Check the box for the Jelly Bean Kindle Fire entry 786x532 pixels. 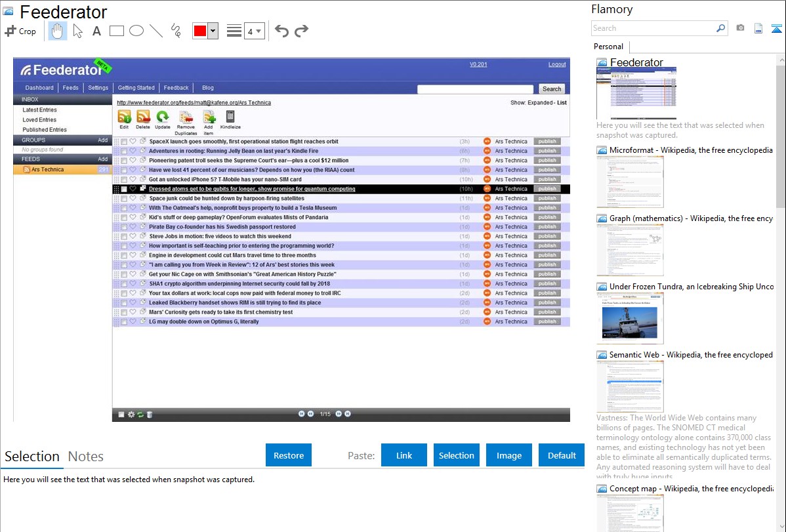[124, 152]
